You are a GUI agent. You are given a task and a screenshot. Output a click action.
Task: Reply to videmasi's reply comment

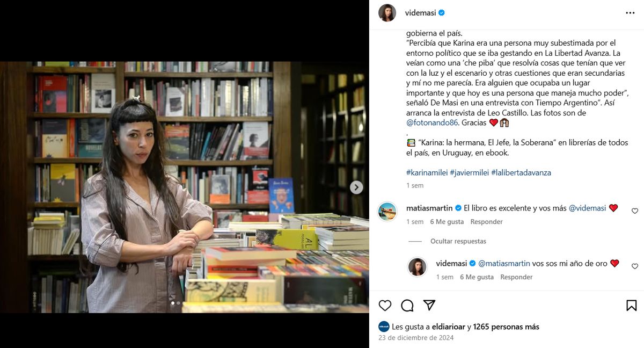pyautogui.click(x=516, y=277)
